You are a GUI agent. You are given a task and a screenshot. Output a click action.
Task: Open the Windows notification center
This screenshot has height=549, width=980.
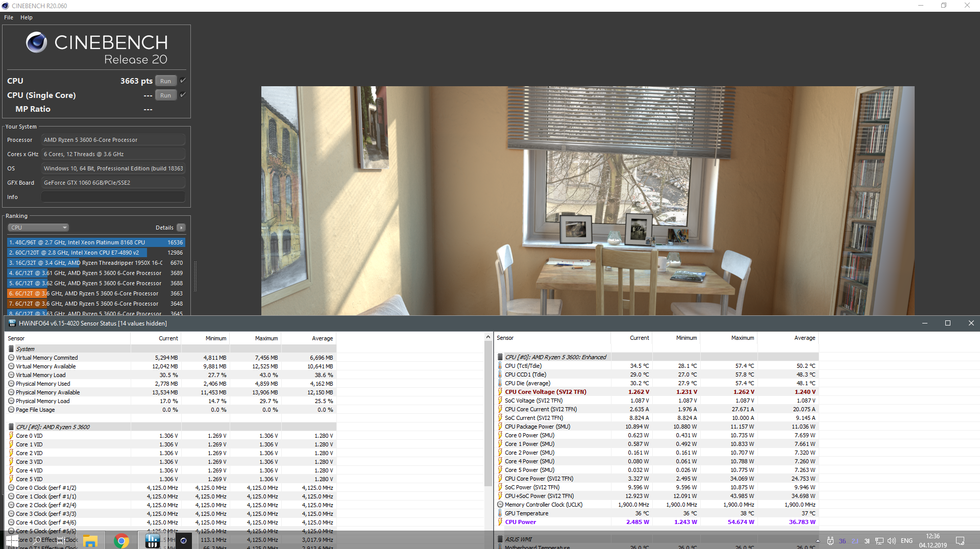coord(960,541)
